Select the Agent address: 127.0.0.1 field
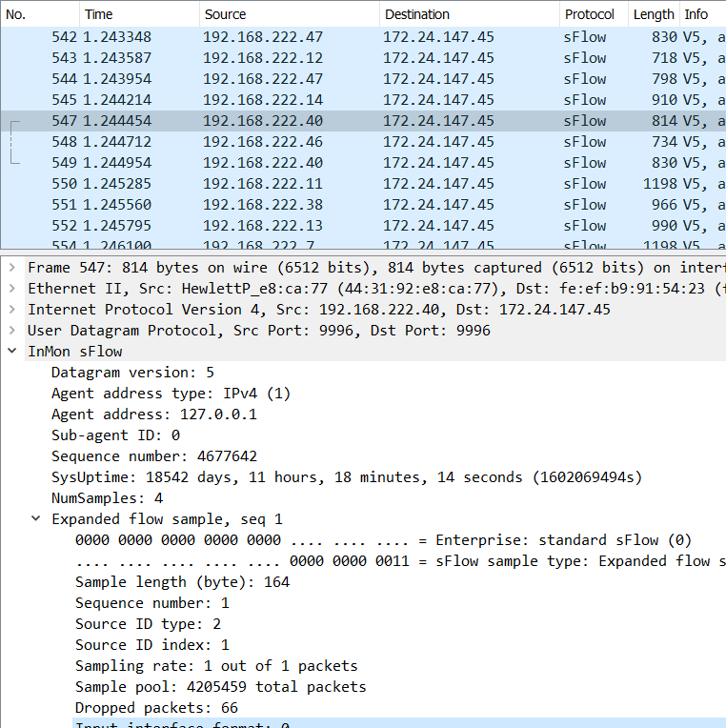Image resolution: width=726 pixels, height=728 pixels. point(153,415)
